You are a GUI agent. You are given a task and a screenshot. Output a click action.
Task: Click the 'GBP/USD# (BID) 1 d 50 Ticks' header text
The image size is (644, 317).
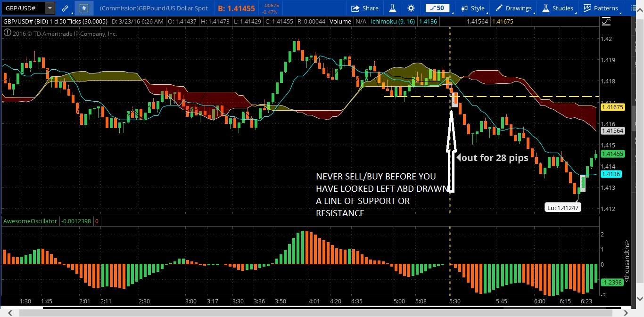[x=55, y=21]
